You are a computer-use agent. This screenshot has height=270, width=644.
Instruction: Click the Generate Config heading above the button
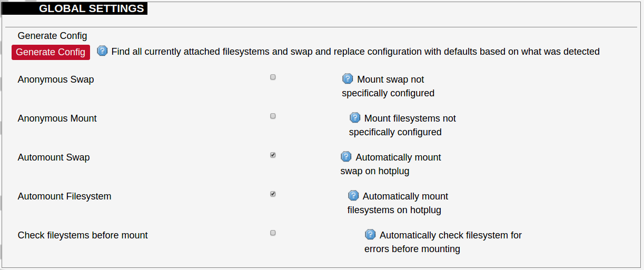coord(52,36)
